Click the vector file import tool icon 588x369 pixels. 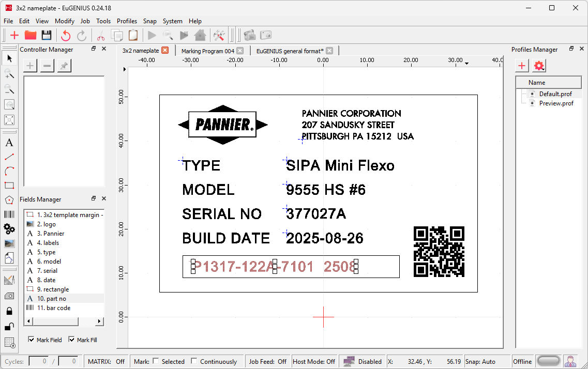coord(9,258)
